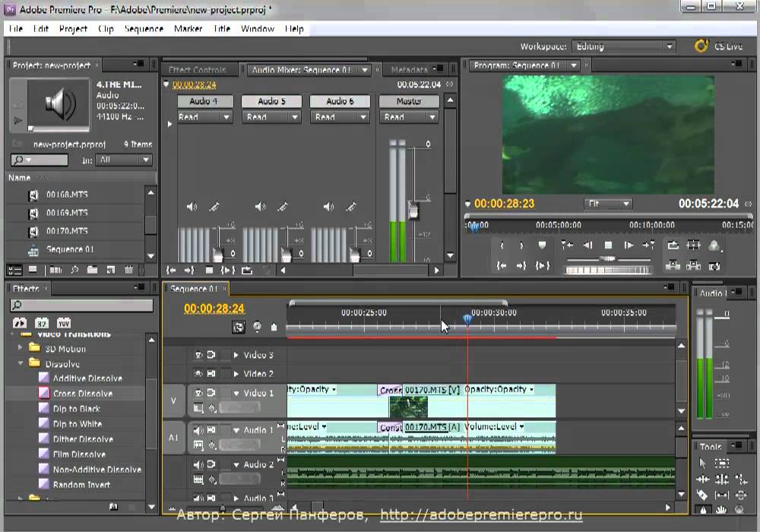Expand the Video 3 track
Screen dimensions: 760x532
(x=236, y=355)
